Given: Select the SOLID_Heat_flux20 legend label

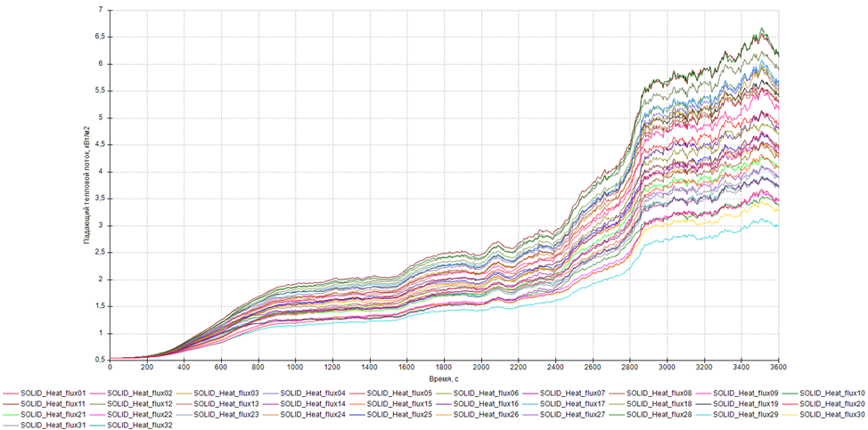Looking at the screenshot, I should coord(831,403).
